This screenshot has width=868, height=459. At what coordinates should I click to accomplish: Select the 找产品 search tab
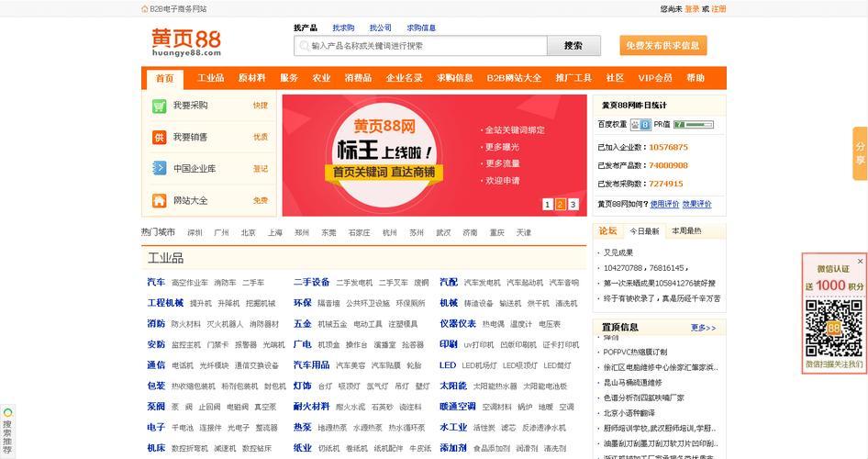coord(306,28)
